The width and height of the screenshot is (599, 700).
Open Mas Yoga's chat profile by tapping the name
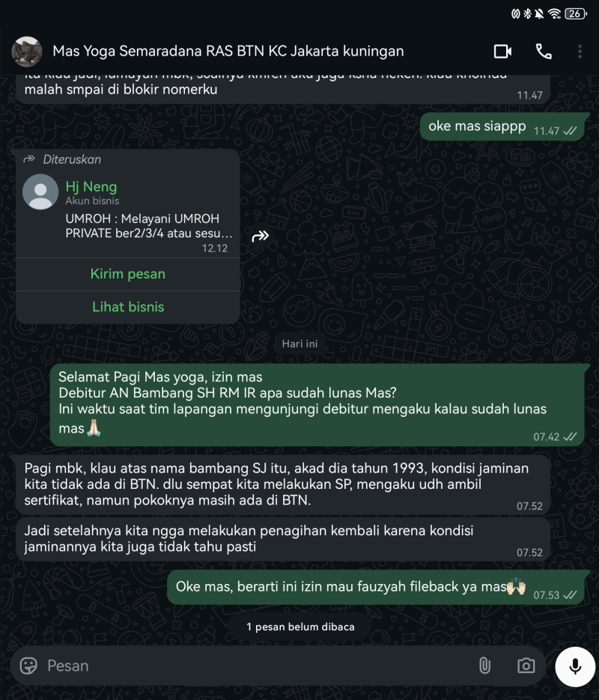click(228, 52)
